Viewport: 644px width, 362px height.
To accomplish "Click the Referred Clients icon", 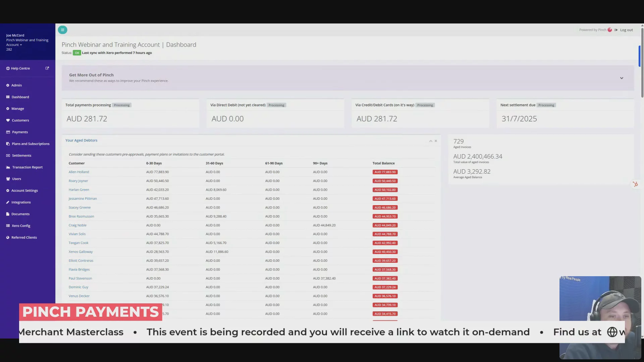I will click(8, 238).
